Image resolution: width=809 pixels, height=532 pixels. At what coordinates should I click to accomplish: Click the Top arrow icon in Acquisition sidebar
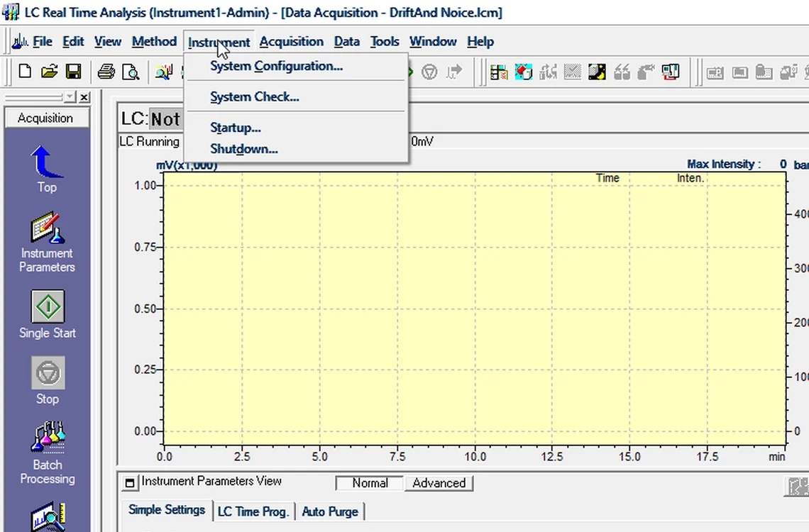[x=47, y=169]
